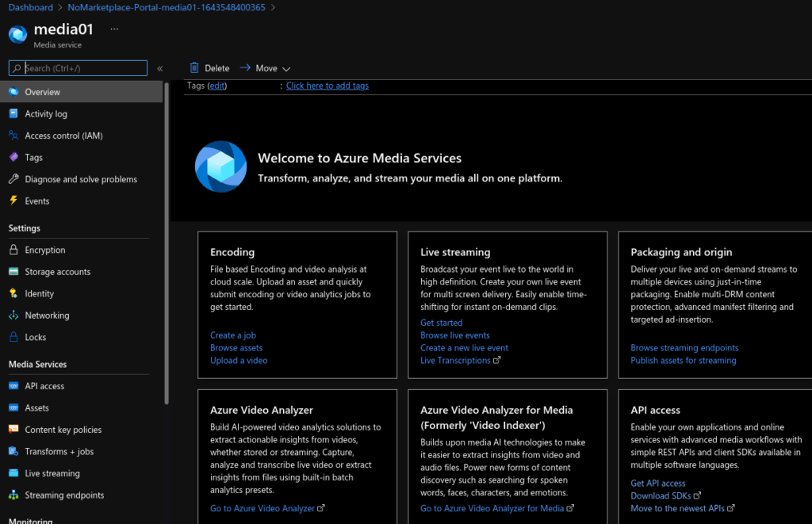The width and height of the screenshot is (812, 524).
Task: Click the Locks padlock icon
Action: click(13, 337)
